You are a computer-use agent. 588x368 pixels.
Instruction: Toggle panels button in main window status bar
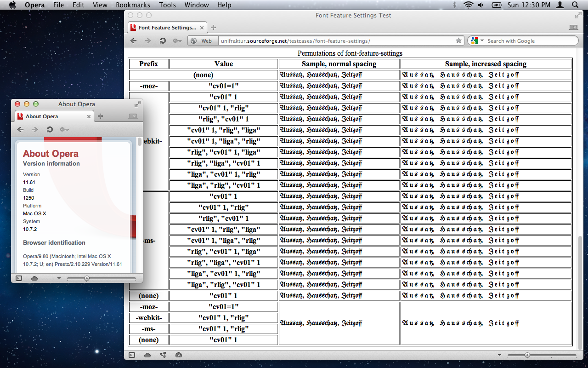pyautogui.click(x=132, y=355)
